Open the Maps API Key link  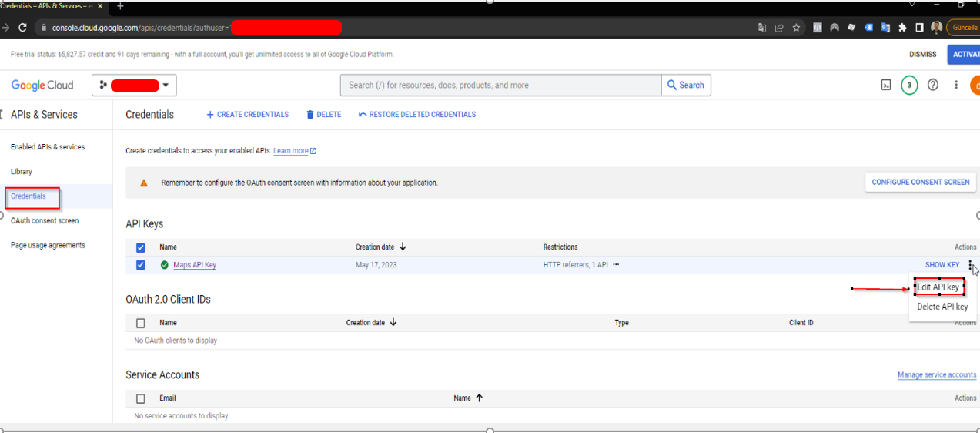point(195,265)
